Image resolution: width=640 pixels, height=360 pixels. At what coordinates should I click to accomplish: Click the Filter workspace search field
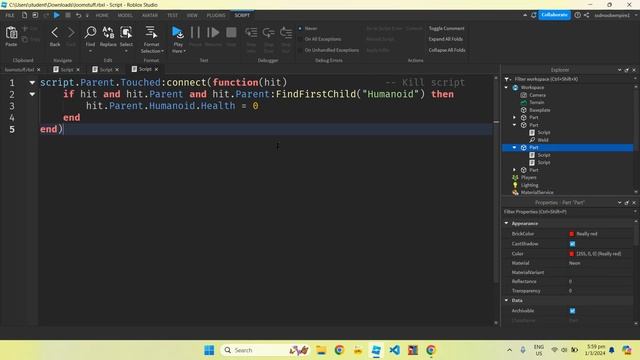point(571,79)
